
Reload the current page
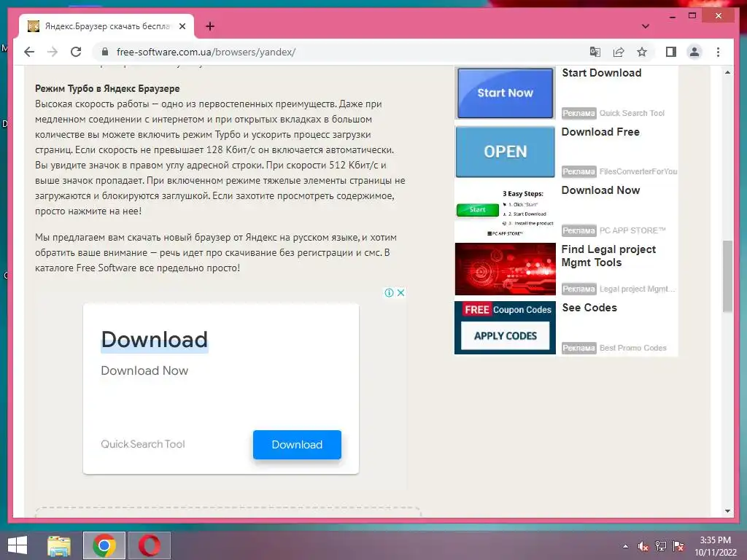pos(76,52)
